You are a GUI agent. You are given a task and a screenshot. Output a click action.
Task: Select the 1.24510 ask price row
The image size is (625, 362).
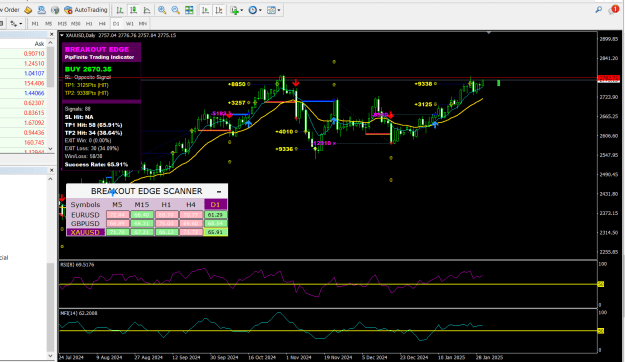coord(23,63)
